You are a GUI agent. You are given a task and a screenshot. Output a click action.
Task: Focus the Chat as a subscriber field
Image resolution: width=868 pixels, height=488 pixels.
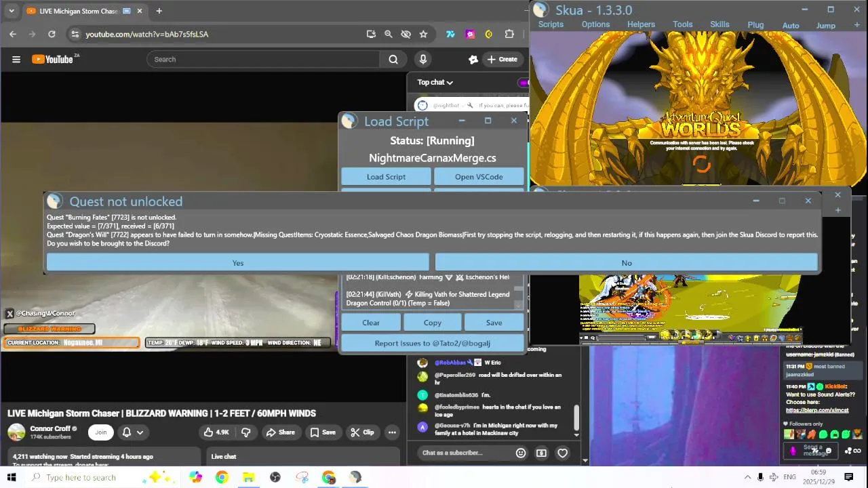(x=465, y=453)
